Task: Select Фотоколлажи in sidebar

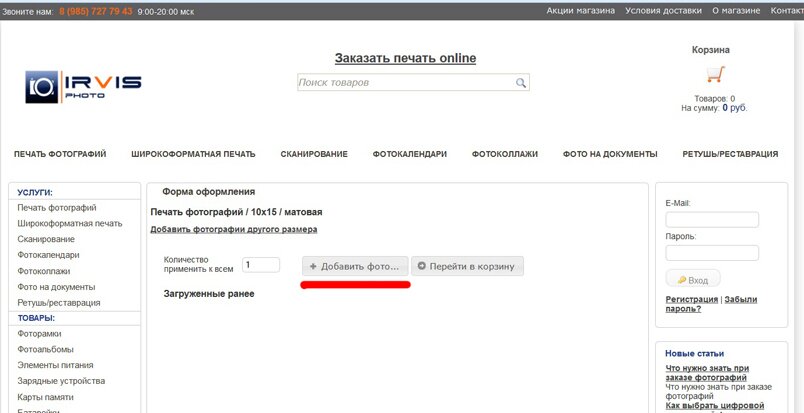Action: pos(44,271)
